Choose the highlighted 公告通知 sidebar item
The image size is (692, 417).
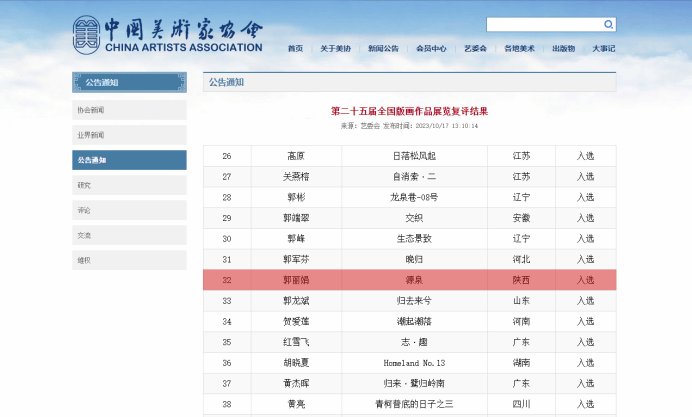[129, 160]
